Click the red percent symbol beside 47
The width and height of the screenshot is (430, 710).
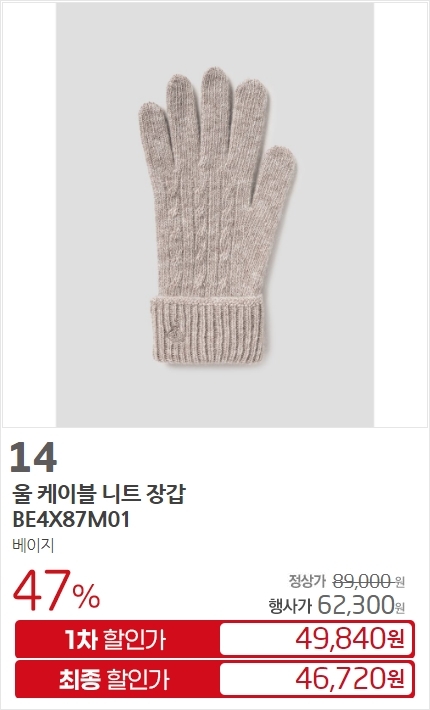86,596
